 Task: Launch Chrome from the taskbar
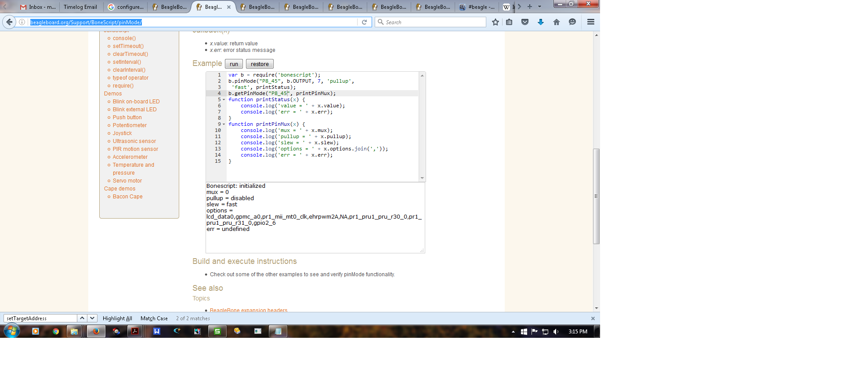coord(56,331)
